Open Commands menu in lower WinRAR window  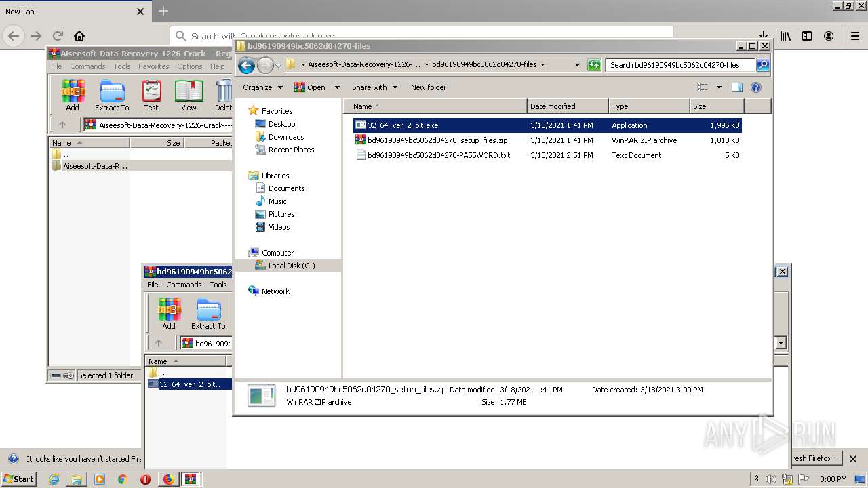184,285
